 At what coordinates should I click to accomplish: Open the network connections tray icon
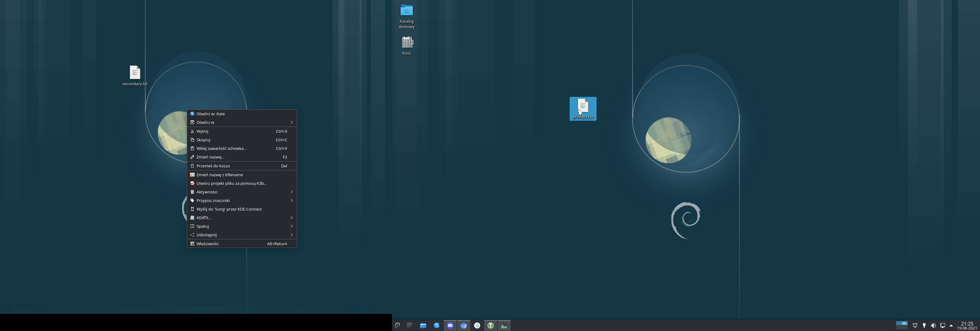(942, 325)
